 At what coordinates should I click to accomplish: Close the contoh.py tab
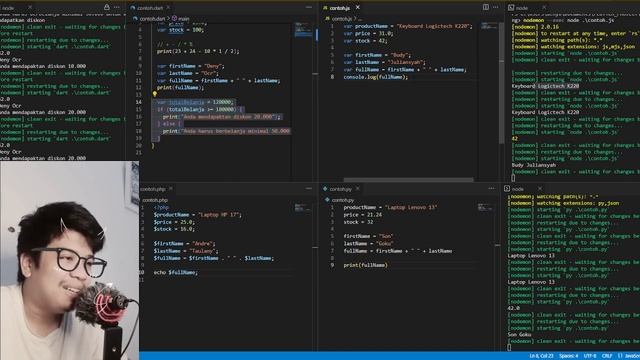pos(358,189)
